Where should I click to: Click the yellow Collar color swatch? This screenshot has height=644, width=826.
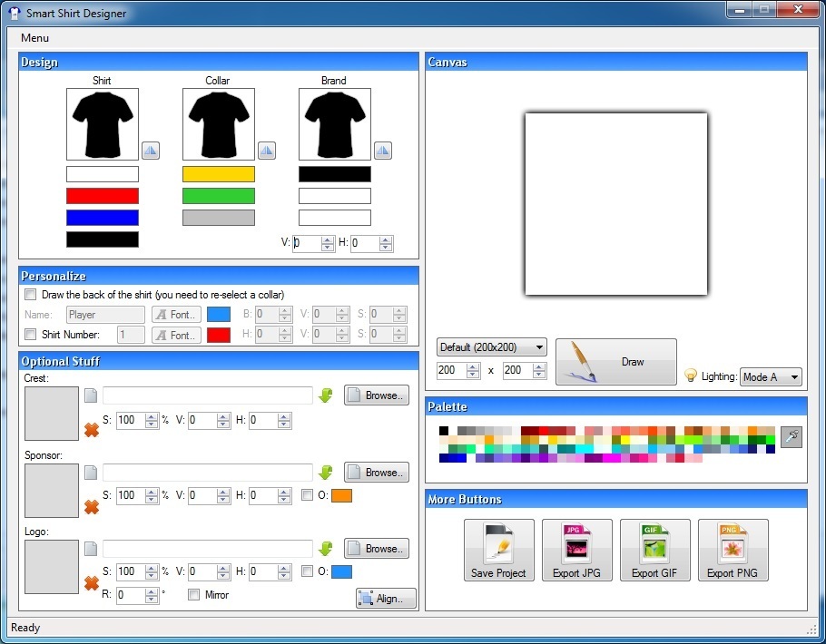click(x=219, y=174)
